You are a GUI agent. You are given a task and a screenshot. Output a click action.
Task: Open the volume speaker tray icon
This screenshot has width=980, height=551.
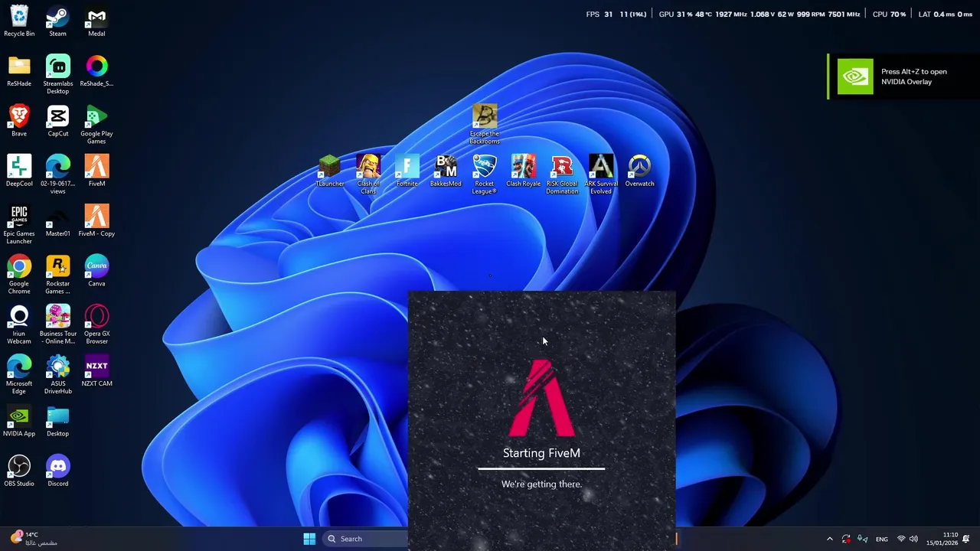[913, 539]
